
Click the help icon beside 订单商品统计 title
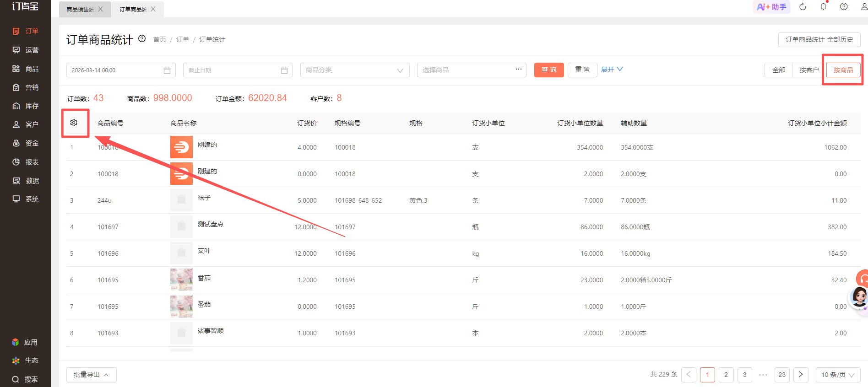click(x=142, y=38)
